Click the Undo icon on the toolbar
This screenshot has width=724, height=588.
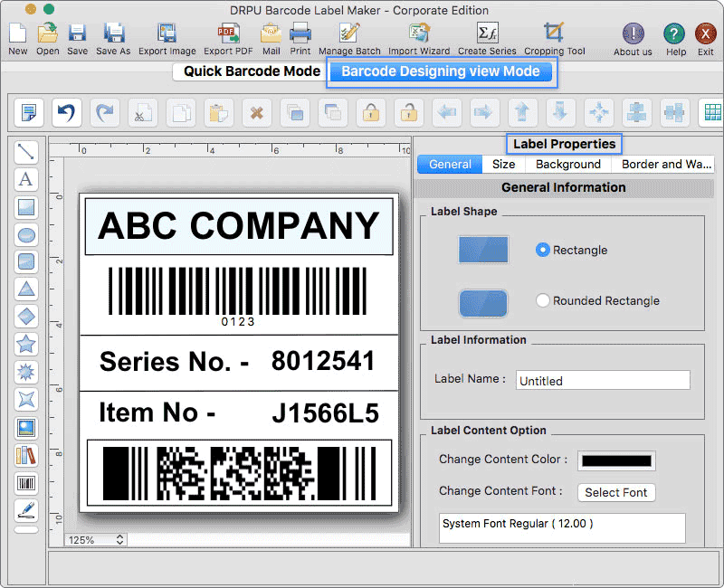coord(66,112)
